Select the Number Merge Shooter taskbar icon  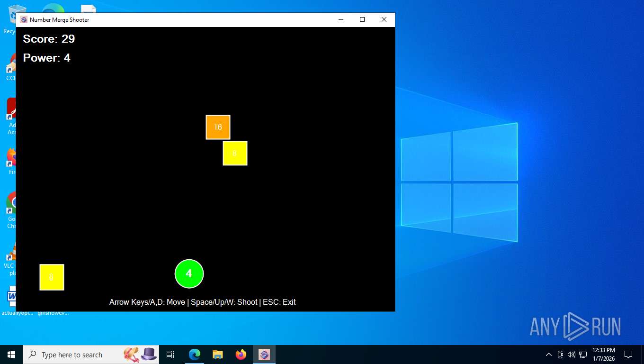coord(264,355)
